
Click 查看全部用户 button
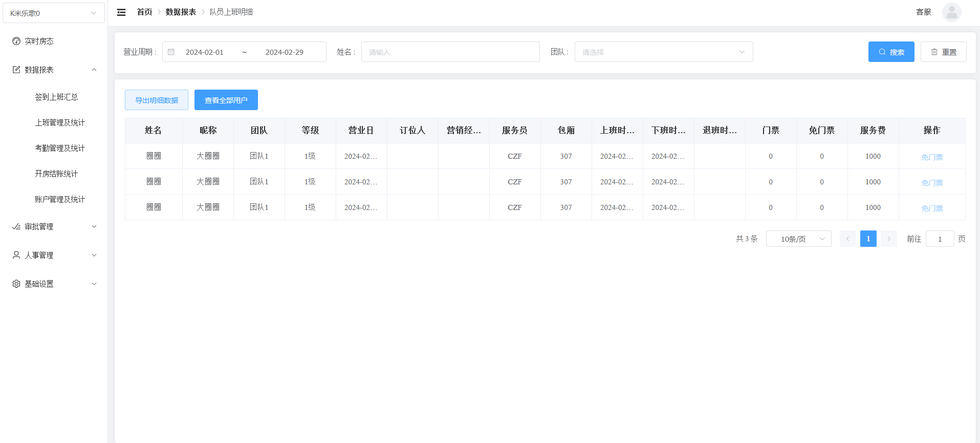226,100
